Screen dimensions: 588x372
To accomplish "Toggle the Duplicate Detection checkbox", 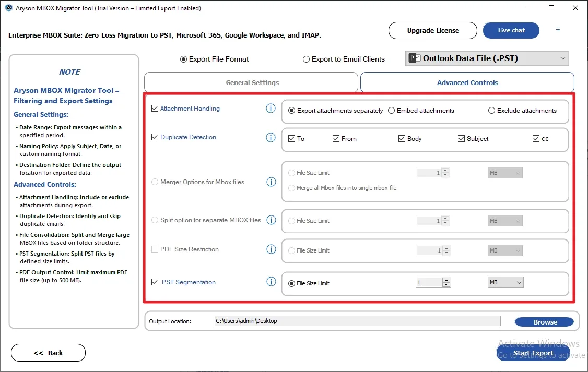I will [x=155, y=137].
